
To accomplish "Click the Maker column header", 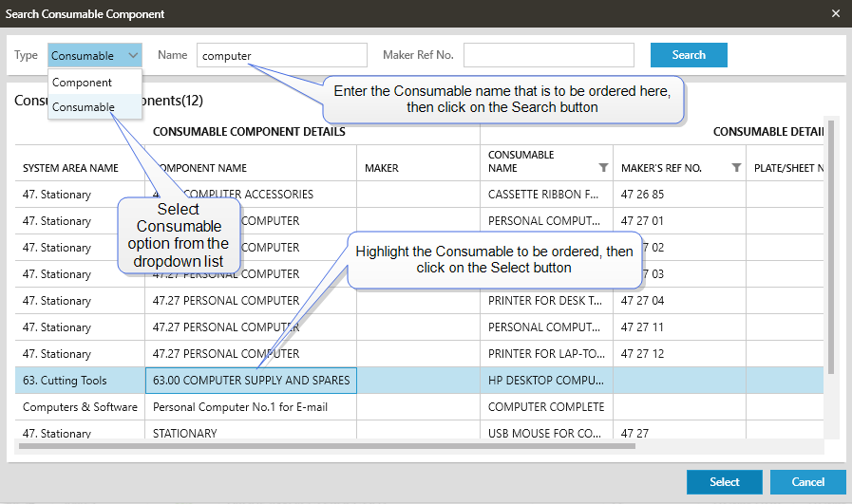I will pyautogui.click(x=418, y=163).
